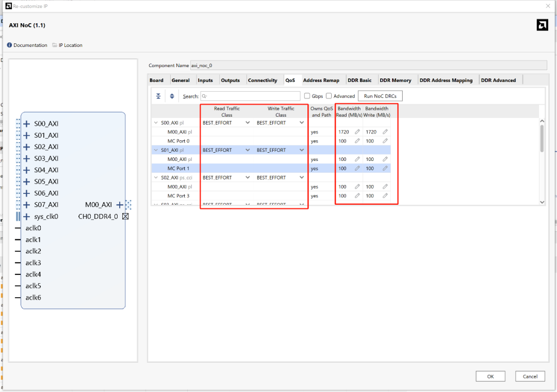Open S01_AXI Write Traffic Class dropdown
557x392 pixels.
tap(302, 150)
